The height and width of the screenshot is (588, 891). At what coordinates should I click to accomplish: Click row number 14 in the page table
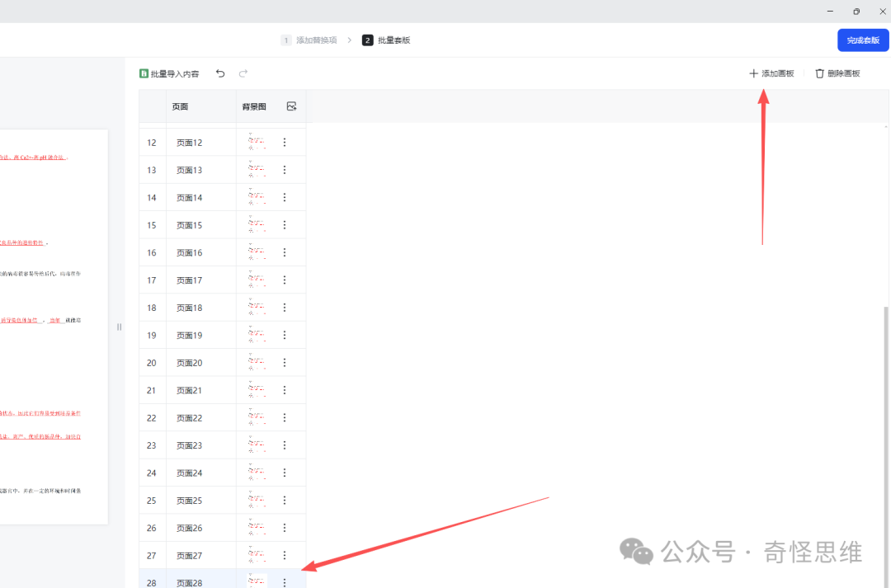(x=152, y=198)
